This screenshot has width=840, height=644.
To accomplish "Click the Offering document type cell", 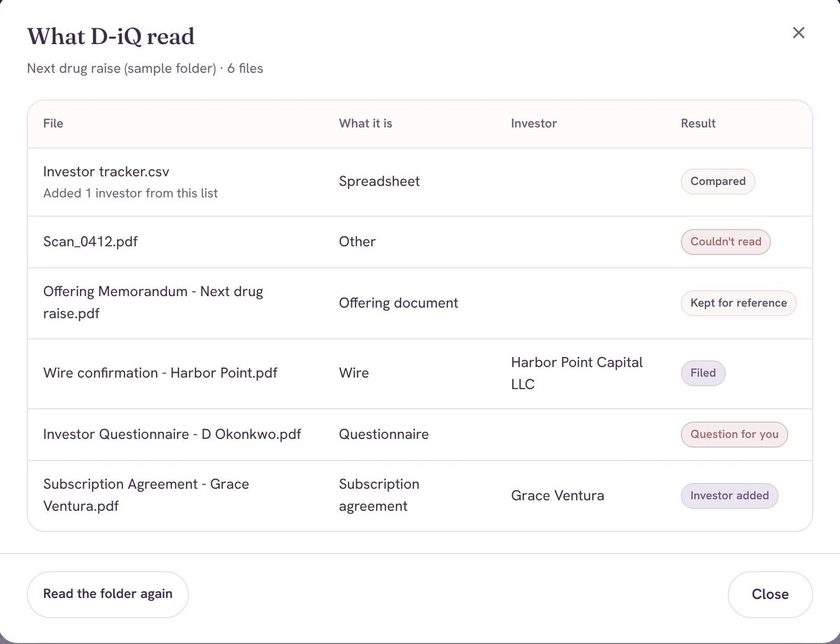I will pyautogui.click(x=399, y=303).
